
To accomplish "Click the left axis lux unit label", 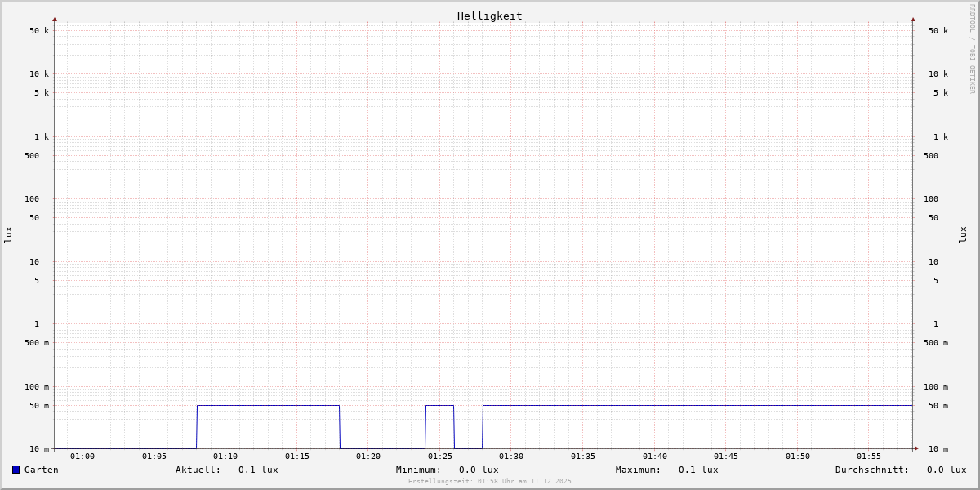I will [x=8, y=234].
